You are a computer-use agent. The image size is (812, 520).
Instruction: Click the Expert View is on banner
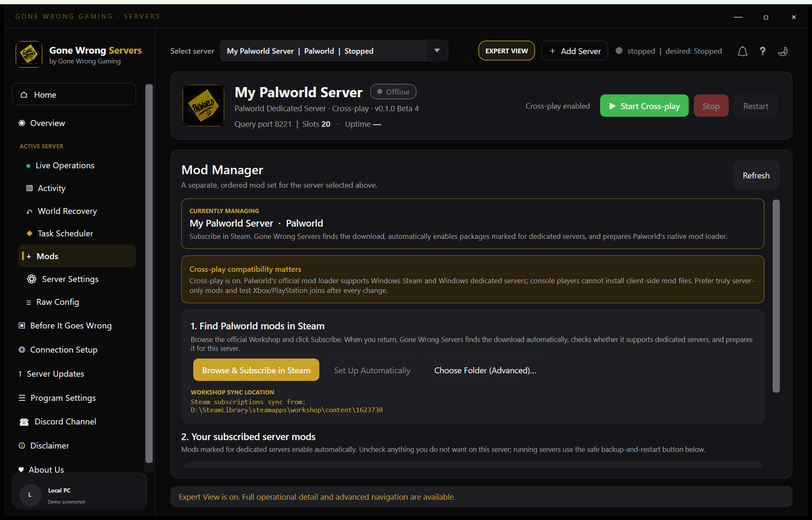click(481, 497)
